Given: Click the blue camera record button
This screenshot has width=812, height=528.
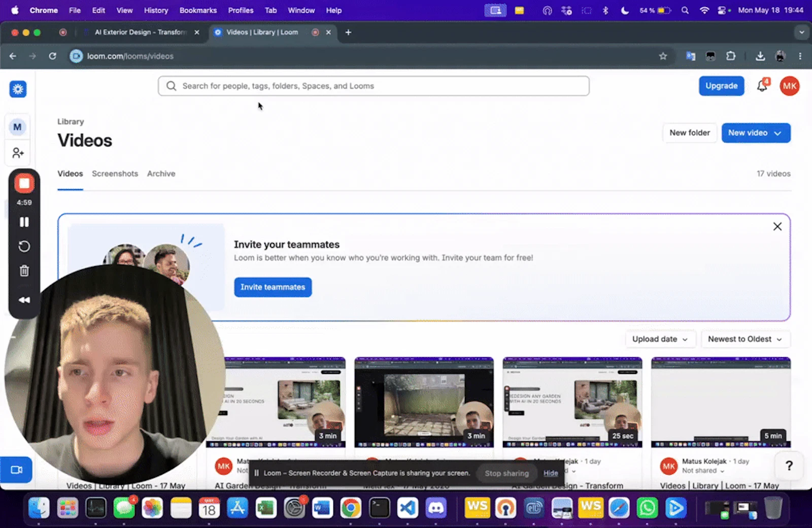Looking at the screenshot, I should (x=16, y=470).
